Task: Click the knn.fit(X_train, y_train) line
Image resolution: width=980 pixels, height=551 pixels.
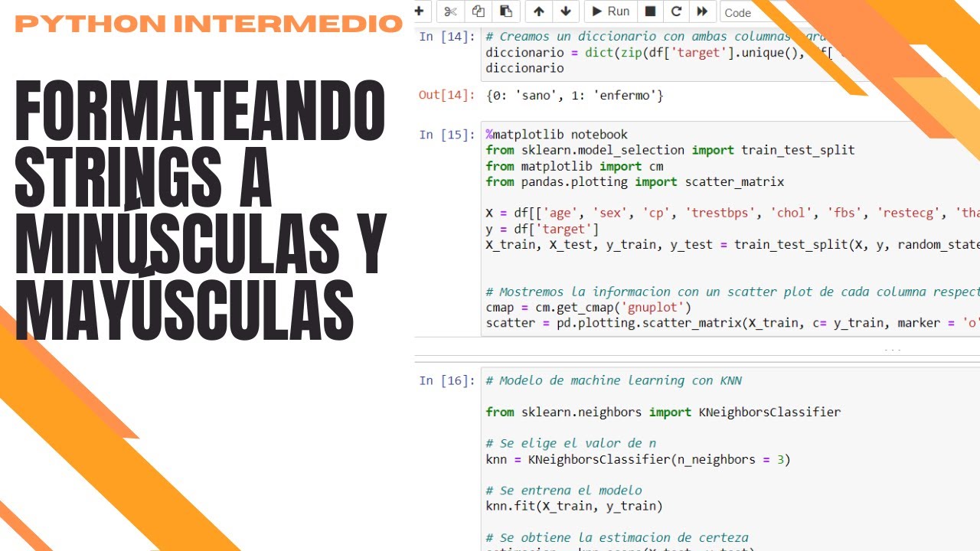Action: 574,506
